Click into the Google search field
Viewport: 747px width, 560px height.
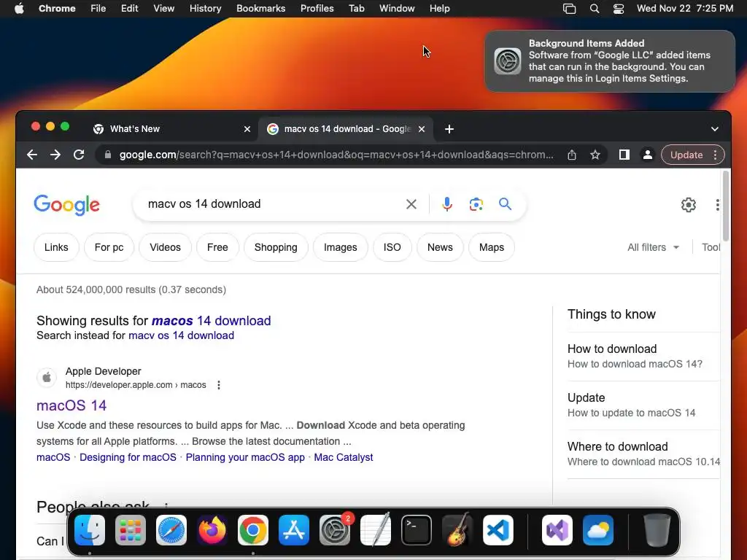tap(271, 204)
